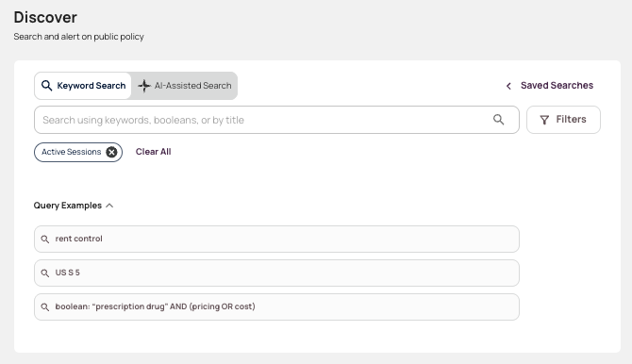The height and width of the screenshot is (364, 632).
Task: Click the chevron beside Saved Searches
Action: [508, 86]
